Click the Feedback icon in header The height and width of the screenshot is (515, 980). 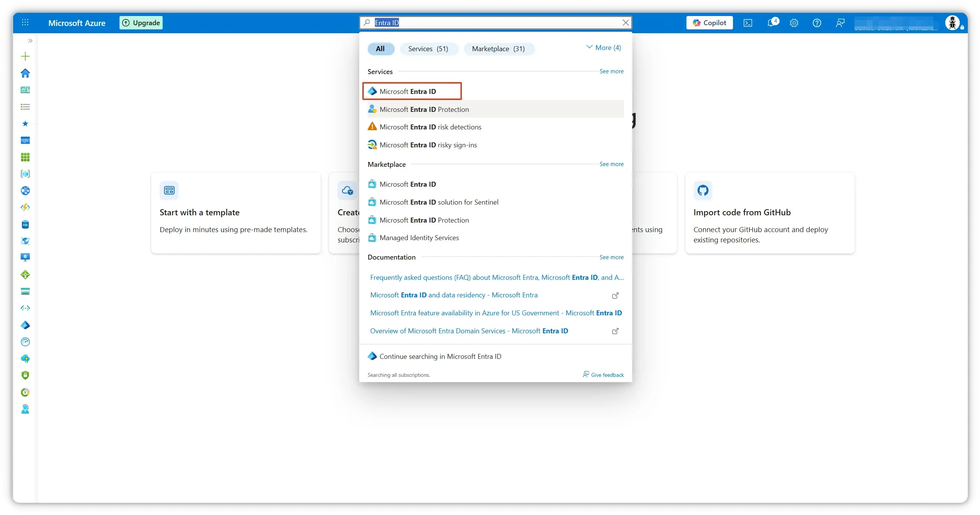pos(840,23)
